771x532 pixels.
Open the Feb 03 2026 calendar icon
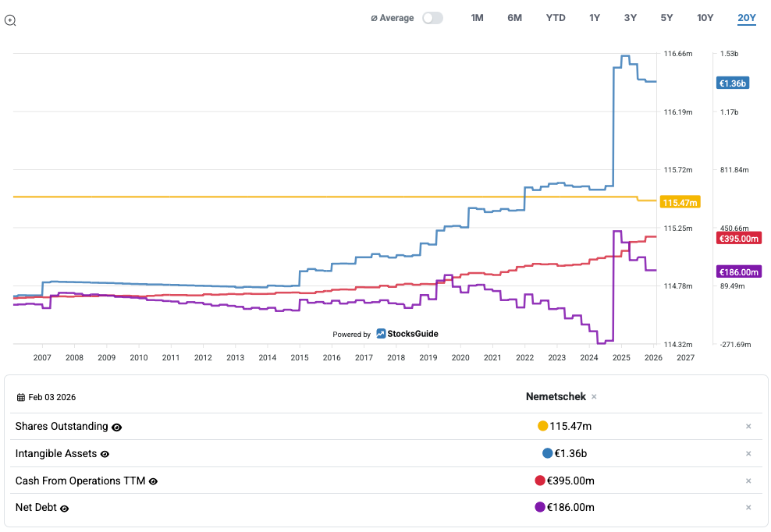20,397
